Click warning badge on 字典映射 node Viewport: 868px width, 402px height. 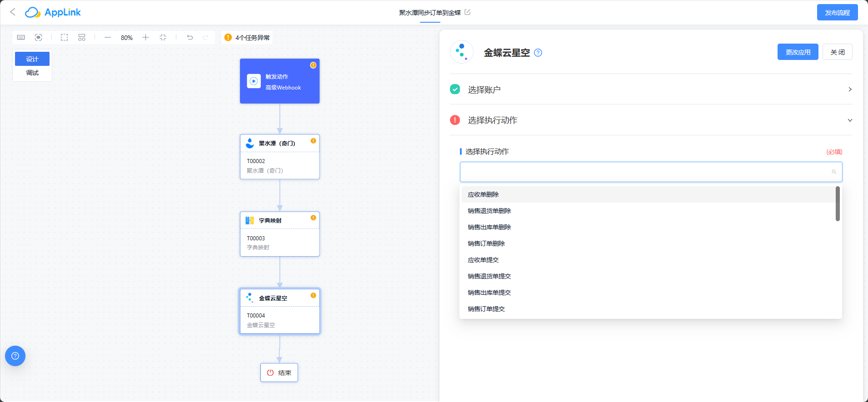(313, 218)
